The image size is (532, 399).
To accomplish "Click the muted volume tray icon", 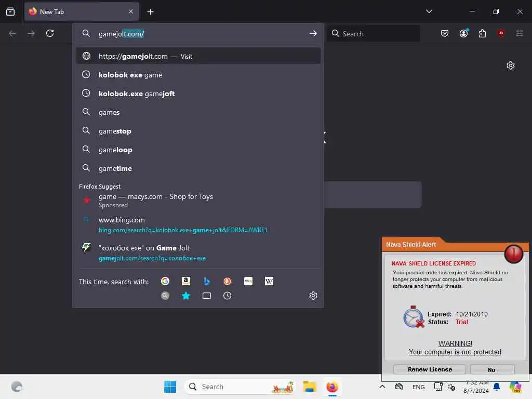I will 451,387.
